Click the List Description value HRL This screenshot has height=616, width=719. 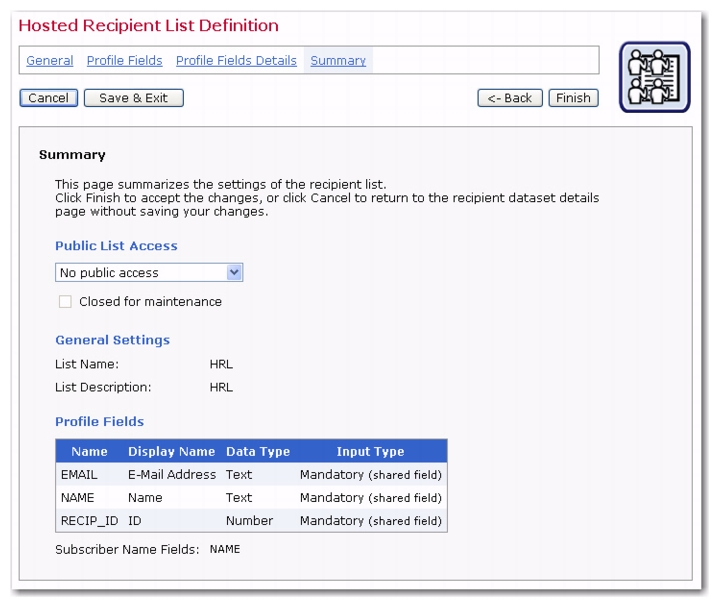221,388
